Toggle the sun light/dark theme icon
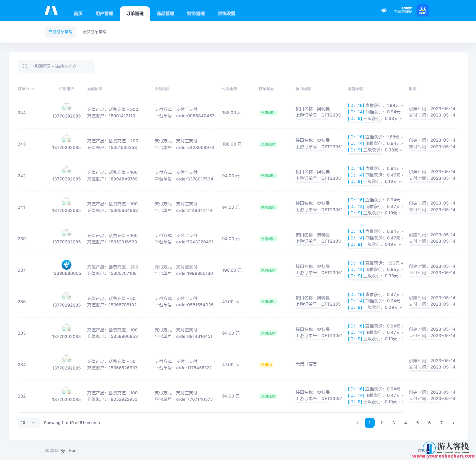 pos(384,10)
